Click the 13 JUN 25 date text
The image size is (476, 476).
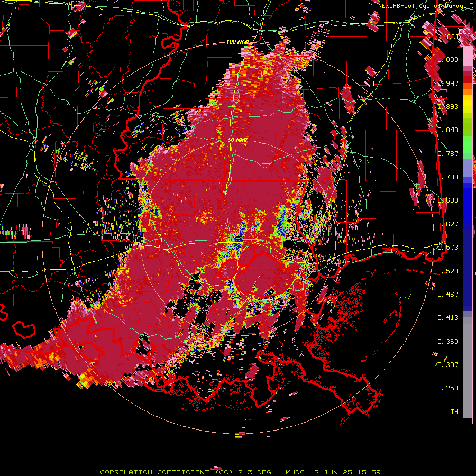[331, 472]
